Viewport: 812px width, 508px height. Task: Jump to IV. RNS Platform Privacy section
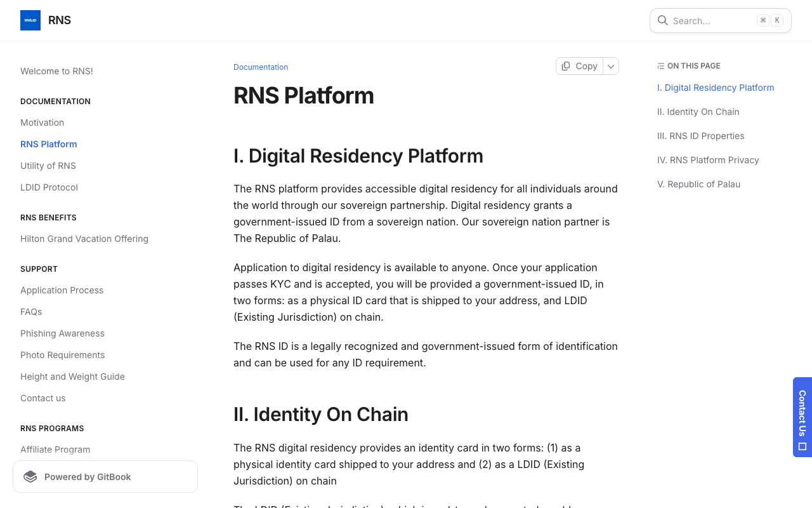coord(708,160)
